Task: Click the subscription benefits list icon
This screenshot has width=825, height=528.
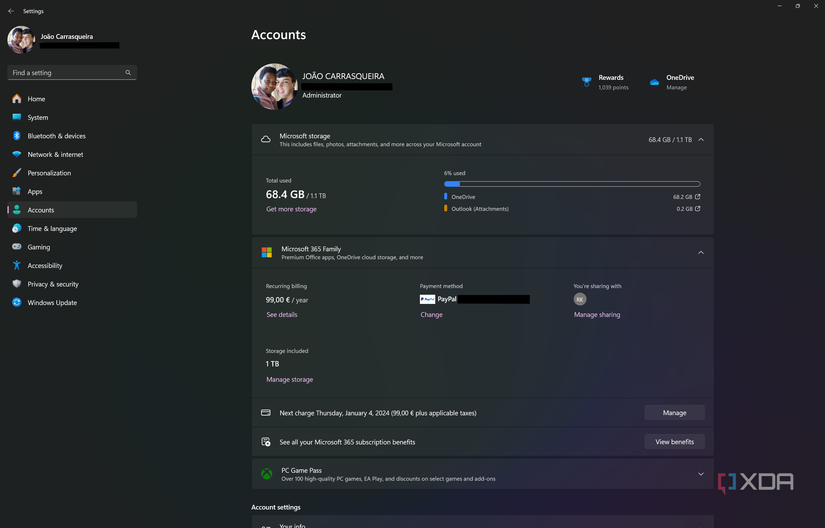Action: (x=266, y=442)
